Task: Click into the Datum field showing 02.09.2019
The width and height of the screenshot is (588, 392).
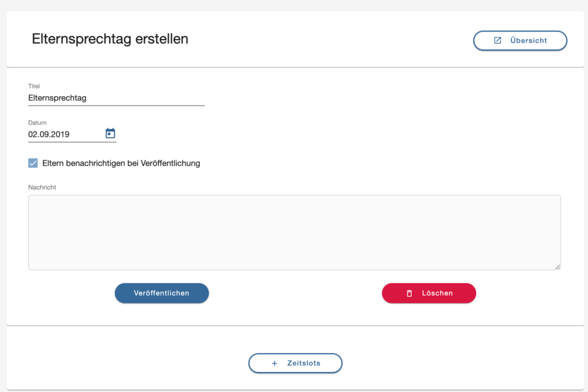Action: tap(65, 134)
